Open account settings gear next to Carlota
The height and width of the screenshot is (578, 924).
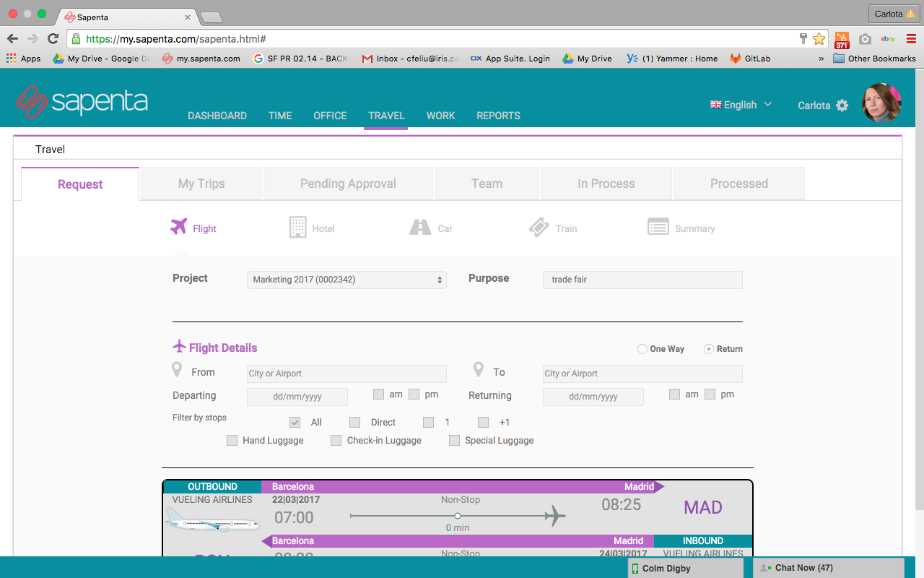(x=842, y=105)
